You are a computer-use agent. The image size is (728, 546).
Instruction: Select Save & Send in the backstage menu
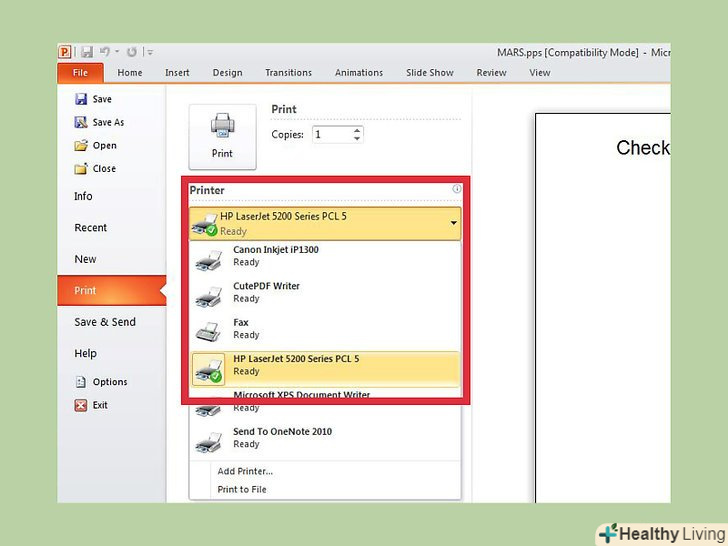coord(105,322)
